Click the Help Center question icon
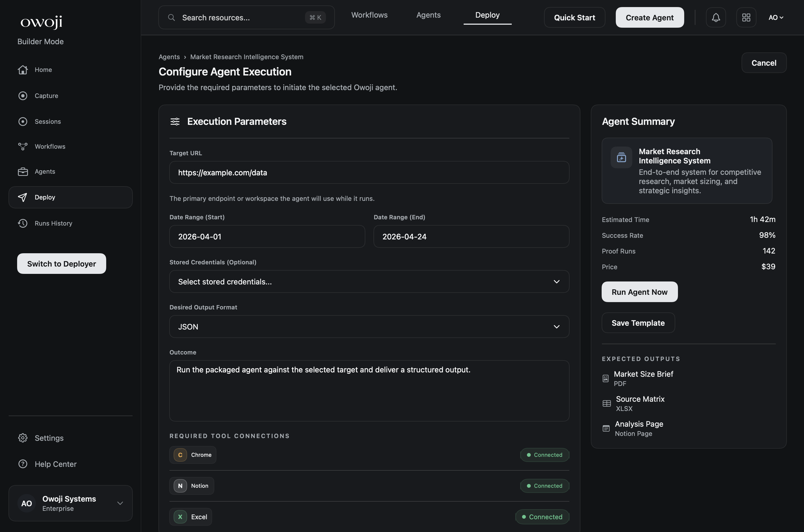 (22, 464)
